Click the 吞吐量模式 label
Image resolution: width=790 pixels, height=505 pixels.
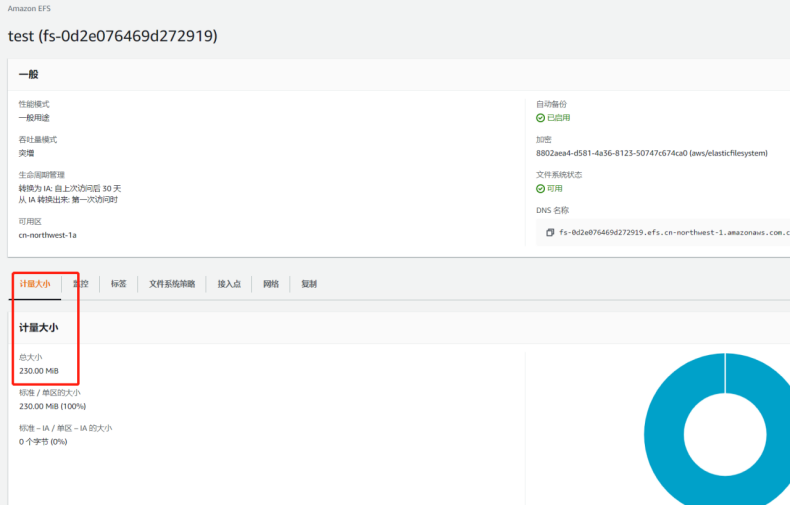(x=38, y=140)
